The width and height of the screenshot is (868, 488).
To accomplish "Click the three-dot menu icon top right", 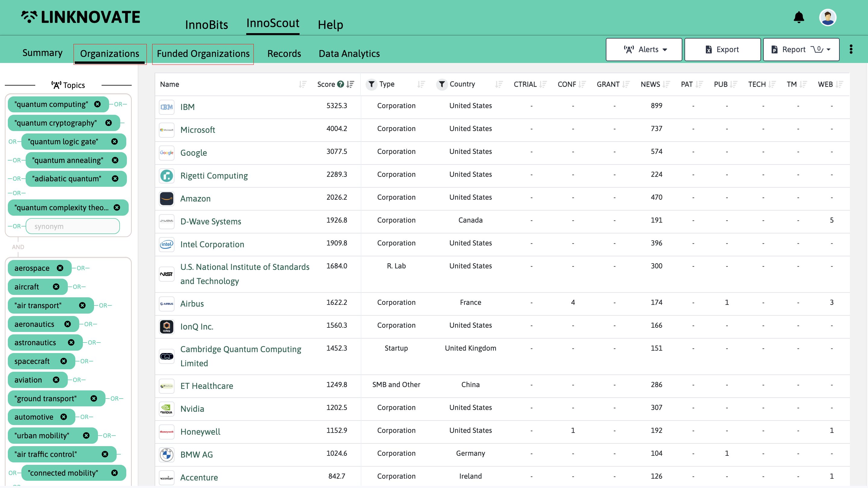I will 851,49.
